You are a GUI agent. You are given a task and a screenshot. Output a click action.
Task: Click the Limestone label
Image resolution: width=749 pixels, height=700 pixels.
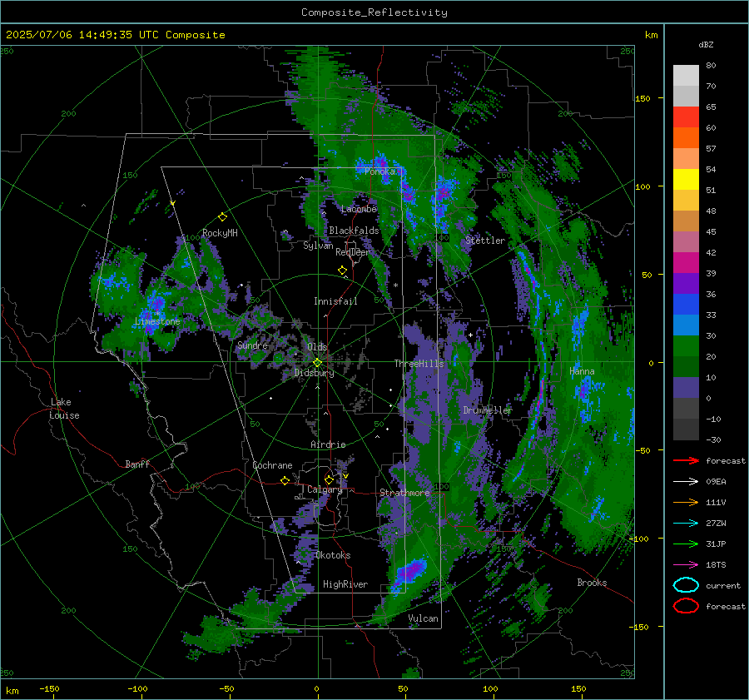pyautogui.click(x=157, y=321)
